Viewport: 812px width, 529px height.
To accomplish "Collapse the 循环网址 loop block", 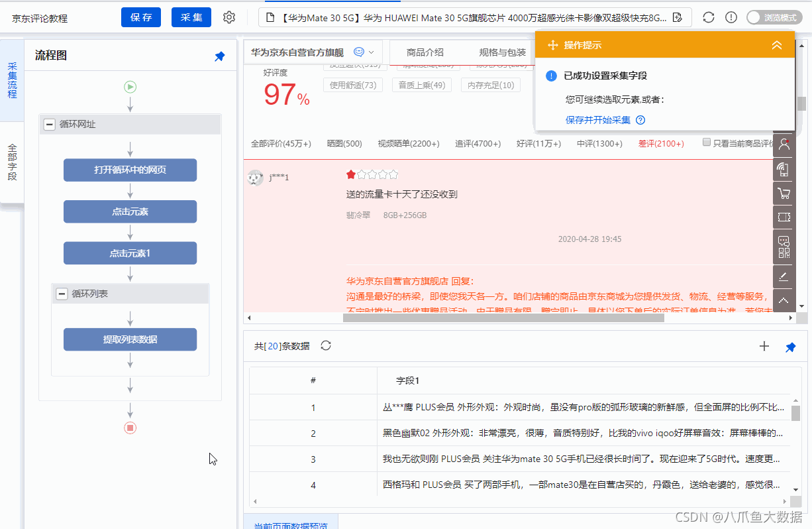I will (x=49, y=124).
